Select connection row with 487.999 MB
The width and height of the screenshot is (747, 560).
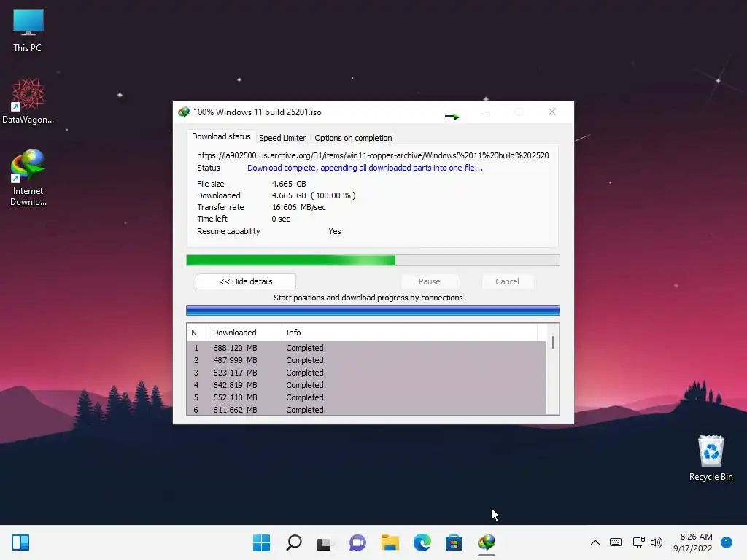pyautogui.click(x=367, y=360)
